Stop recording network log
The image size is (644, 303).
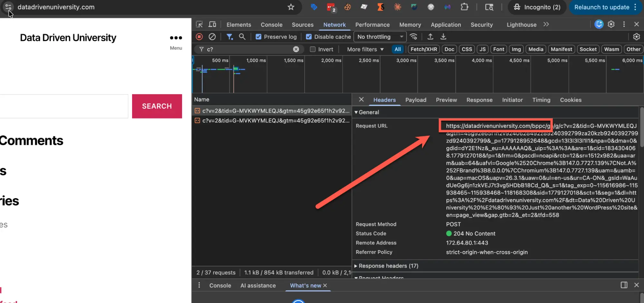click(199, 37)
